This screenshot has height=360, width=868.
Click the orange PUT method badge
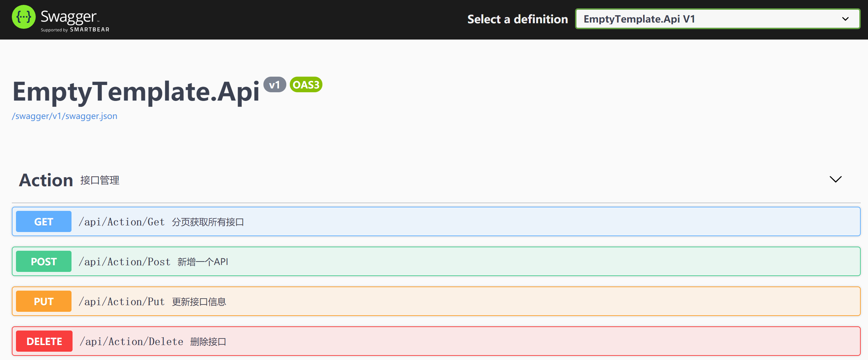[44, 301]
